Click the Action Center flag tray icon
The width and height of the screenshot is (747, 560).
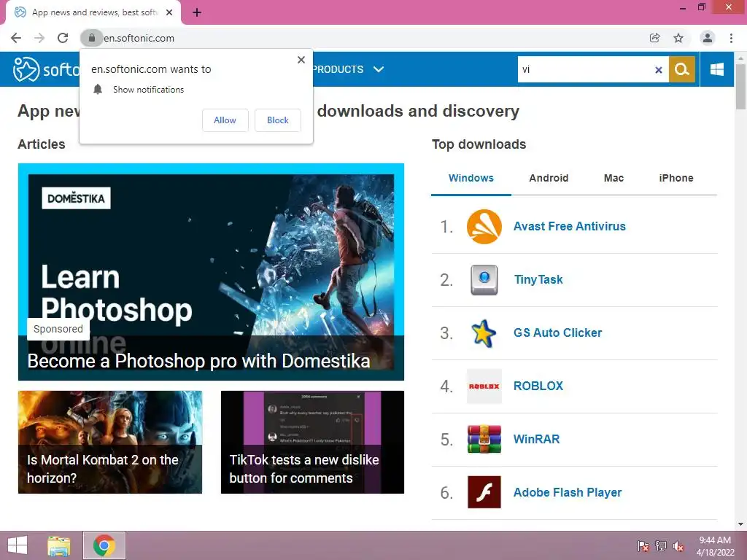(643, 546)
